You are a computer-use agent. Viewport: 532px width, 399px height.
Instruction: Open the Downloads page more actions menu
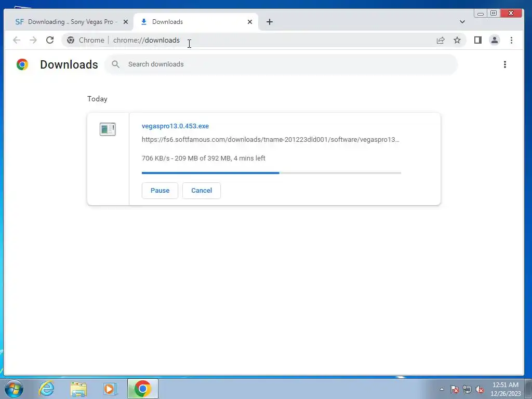pyautogui.click(x=505, y=64)
